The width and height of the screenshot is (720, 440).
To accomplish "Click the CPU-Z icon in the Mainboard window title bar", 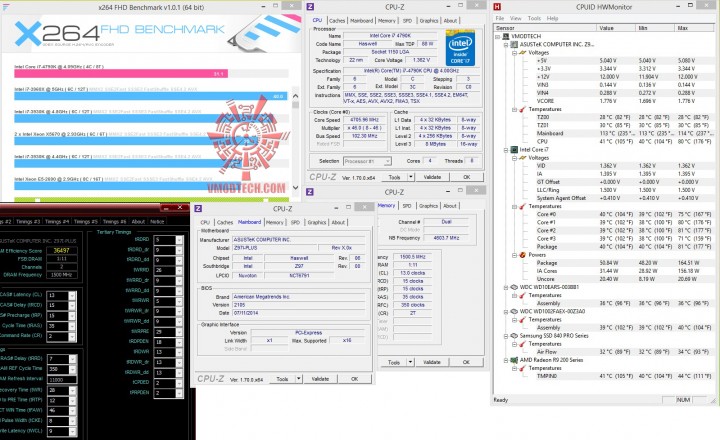I will click(x=198, y=209).
